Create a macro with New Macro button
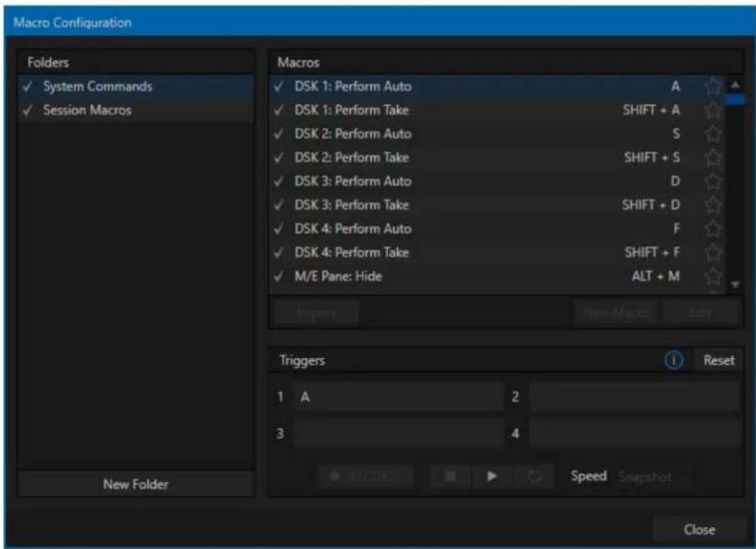The image size is (756, 549). (x=616, y=313)
